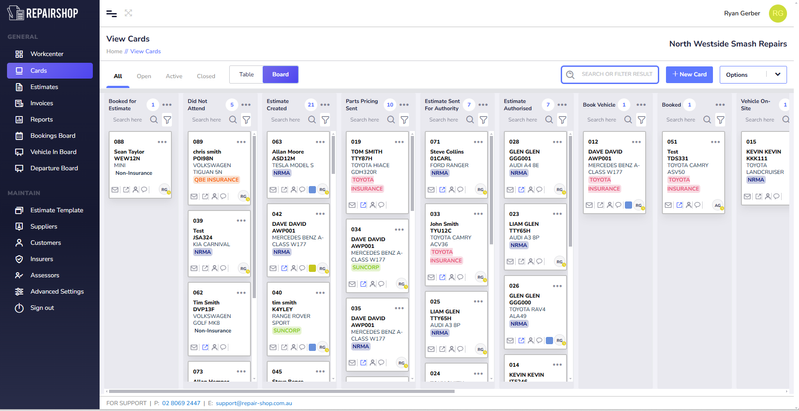Click the fullscreen expand icon in header
Image resolution: width=799 pixels, height=411 pixels.
[128, 13]
